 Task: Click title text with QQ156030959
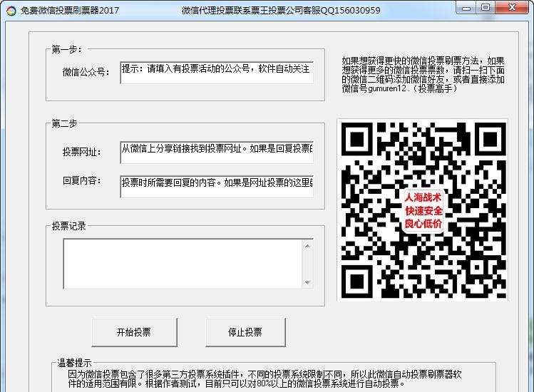click(x=281, y=11)
